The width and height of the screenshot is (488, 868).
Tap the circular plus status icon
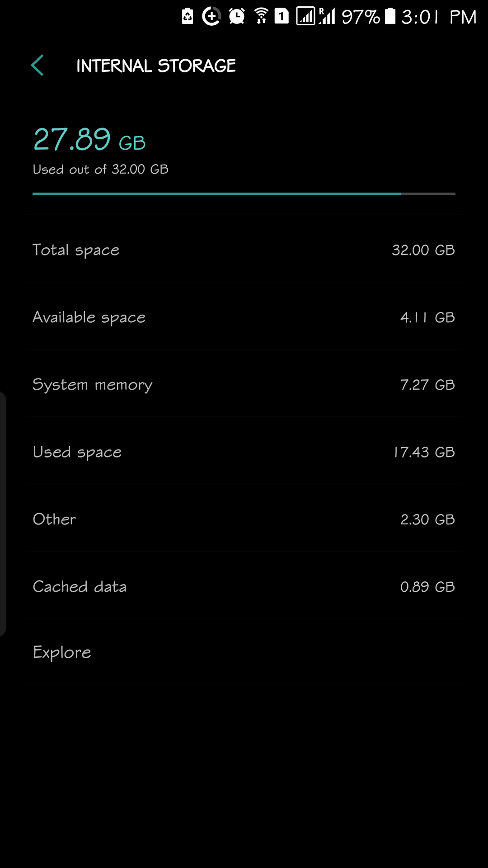(x=211, y=17)
